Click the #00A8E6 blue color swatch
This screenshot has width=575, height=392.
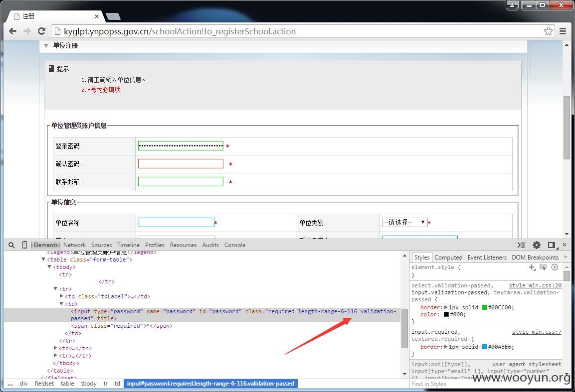484,347
